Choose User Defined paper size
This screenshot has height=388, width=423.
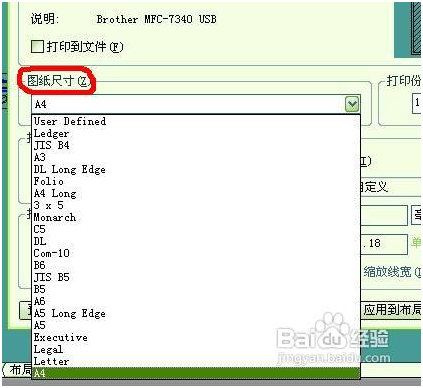click(x=196, y=121)
